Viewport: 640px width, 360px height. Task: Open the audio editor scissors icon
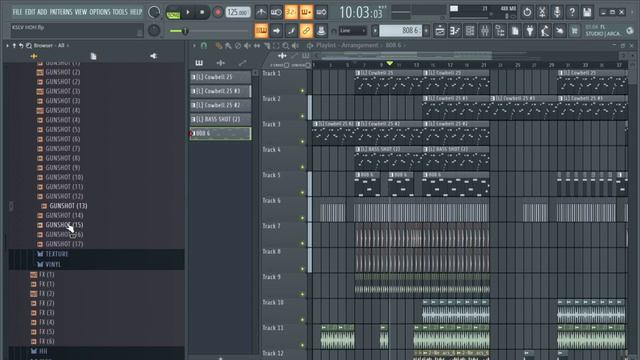tap(542, 12)
